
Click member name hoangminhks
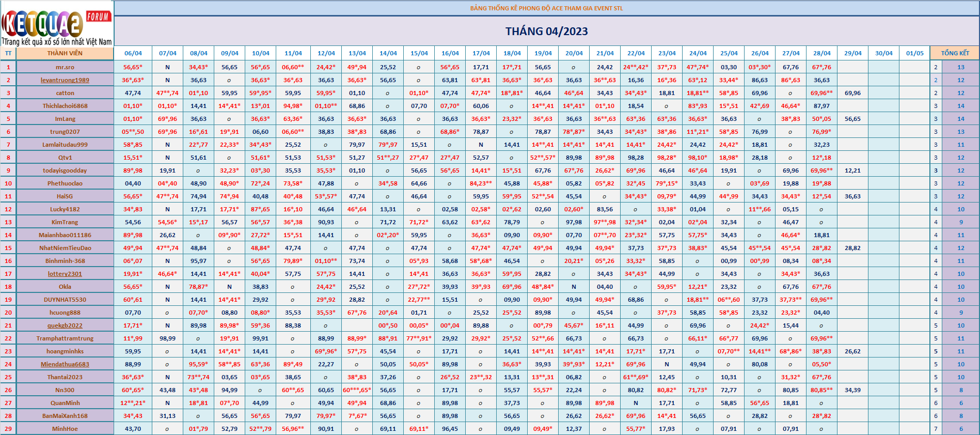[x=65, y=351]
